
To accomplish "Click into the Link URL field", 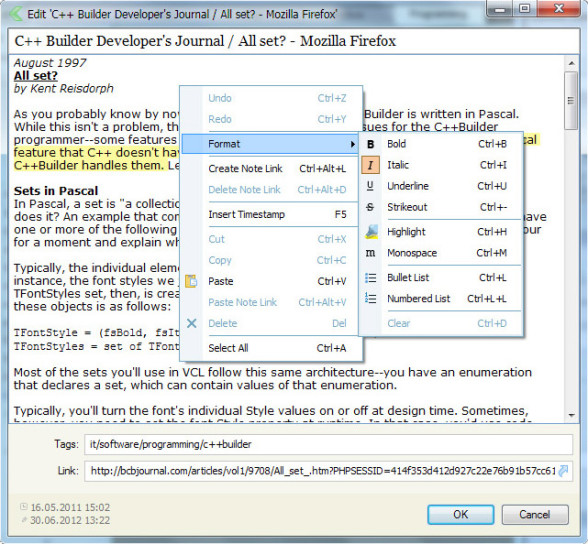I will click(321, 471).
